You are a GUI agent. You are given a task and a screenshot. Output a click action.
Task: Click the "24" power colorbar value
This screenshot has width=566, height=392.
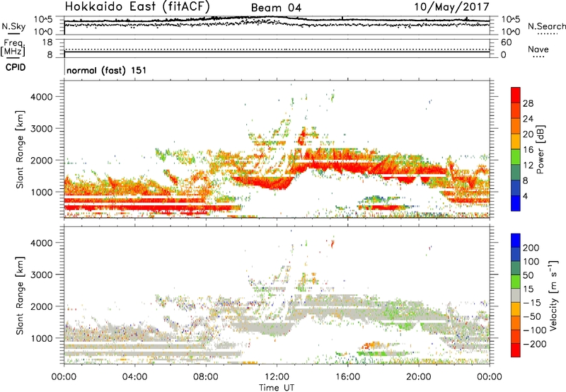(528, 119)
